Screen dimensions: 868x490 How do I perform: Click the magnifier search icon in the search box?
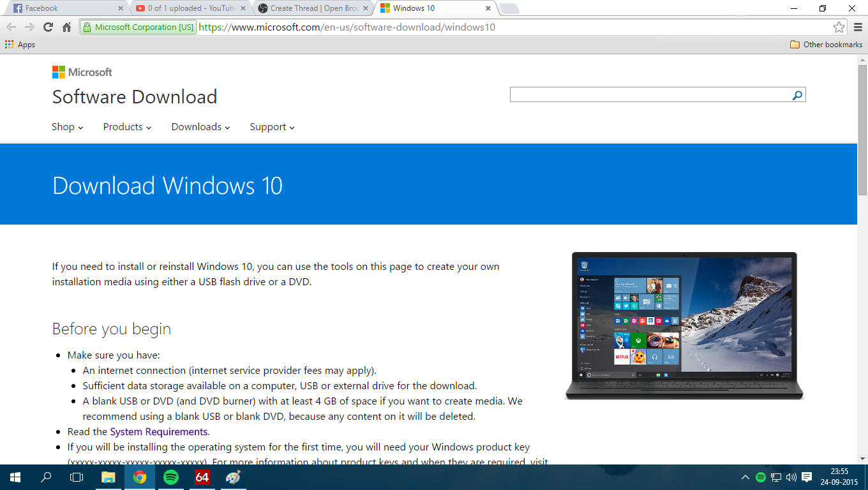(x=797, y=95)
